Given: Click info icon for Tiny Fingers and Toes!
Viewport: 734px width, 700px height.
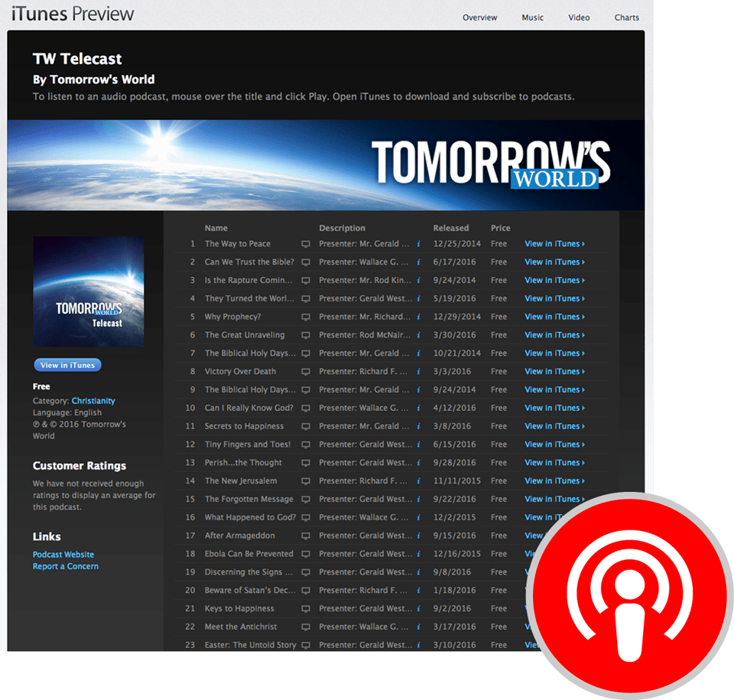Looking at the screenshot, I should [418, 444].
